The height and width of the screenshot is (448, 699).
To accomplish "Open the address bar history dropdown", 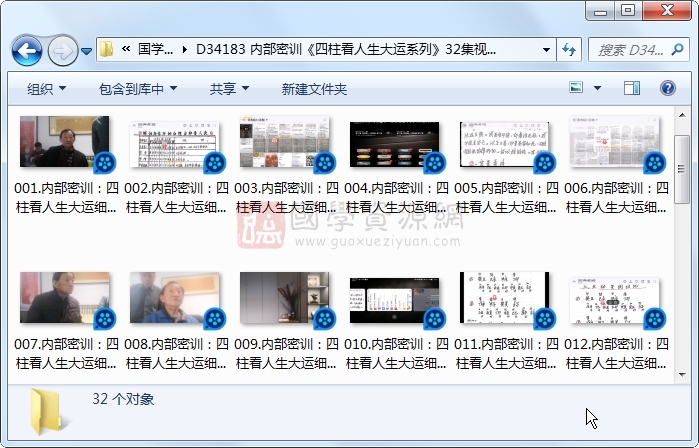I will pyautogui.click(x=546, y=49).
